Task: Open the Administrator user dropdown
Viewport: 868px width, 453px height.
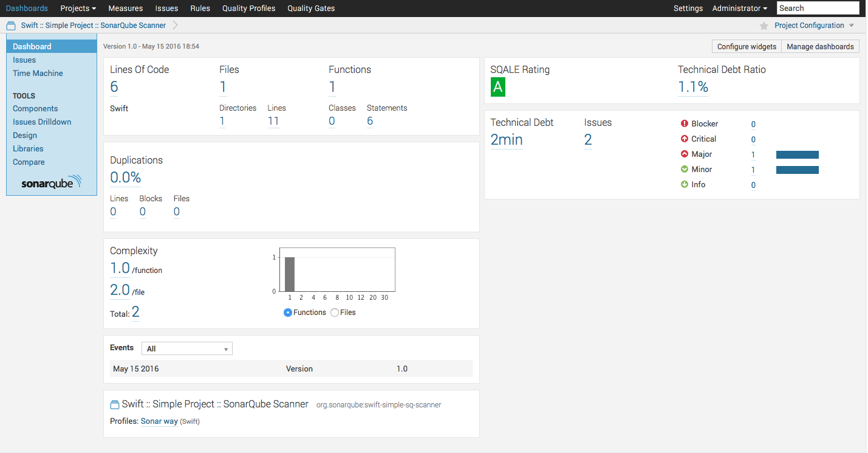Action: pos(739,9)
